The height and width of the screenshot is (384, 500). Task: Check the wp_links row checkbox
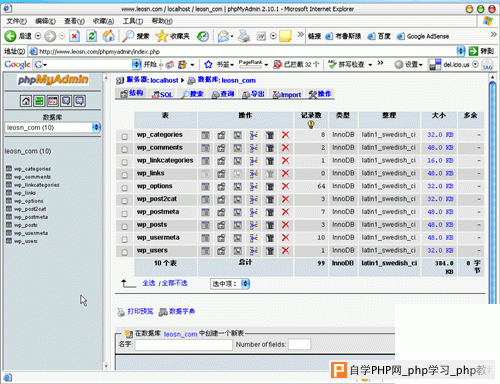point(125,175)
